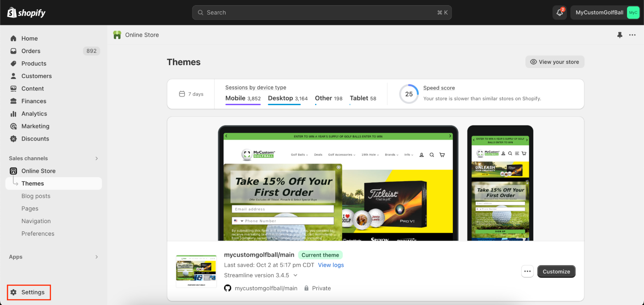Click the View your store button
The height and width of the screenshot is (305, 644).
[554, 62]
